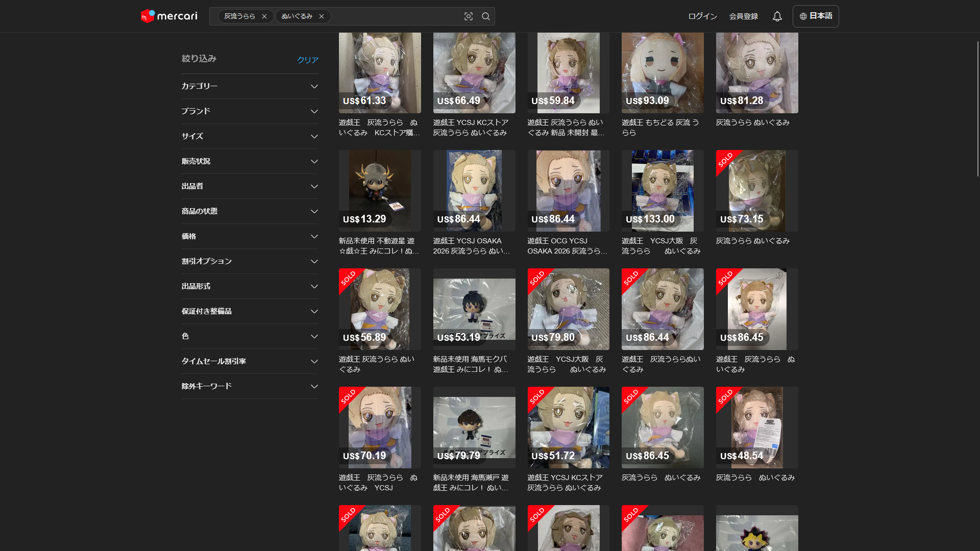Click title '遊戯王 OCG YCSJ OSAKA 2026'
Image resolution: width=980 pixels, height=551 pixels.
(568, 246)
